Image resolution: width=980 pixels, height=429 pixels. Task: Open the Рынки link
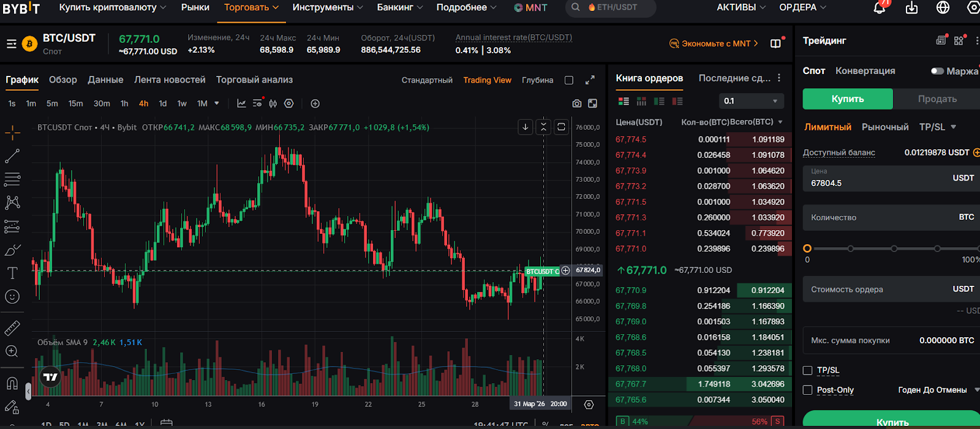click(195, 7)
